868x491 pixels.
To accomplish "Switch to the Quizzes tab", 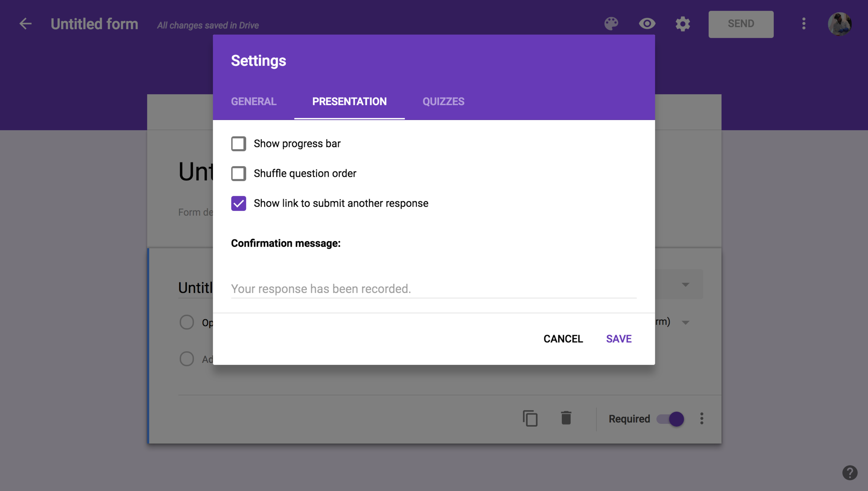I will [443, 101].
